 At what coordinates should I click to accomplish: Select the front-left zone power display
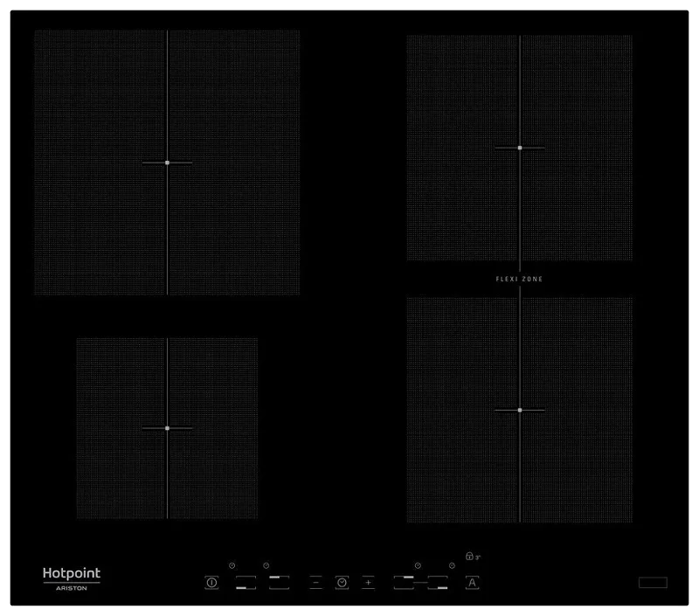245,582
